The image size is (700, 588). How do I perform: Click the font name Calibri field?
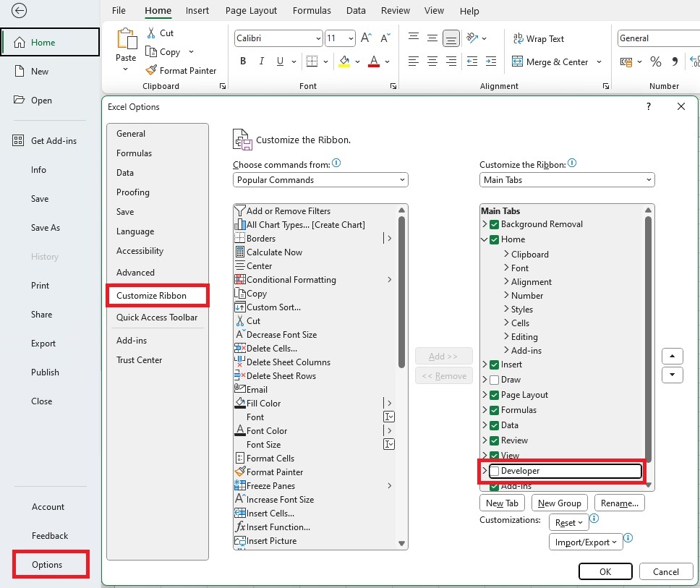(x=273, y=38)
